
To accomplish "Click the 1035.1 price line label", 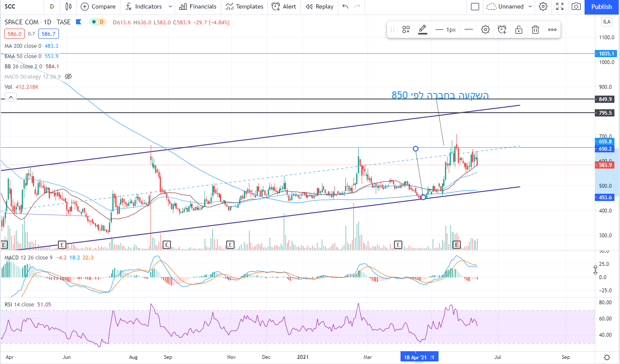I will (606, 53).
